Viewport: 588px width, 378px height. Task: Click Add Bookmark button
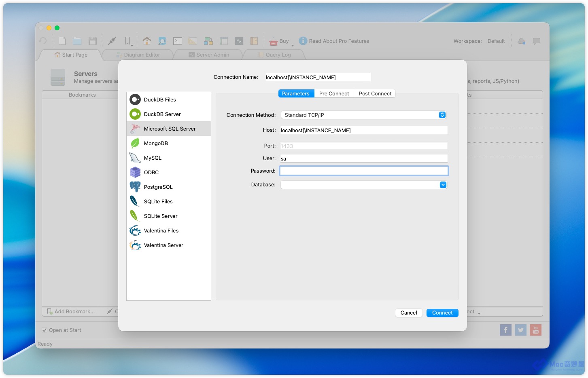(x=71, y=311)
